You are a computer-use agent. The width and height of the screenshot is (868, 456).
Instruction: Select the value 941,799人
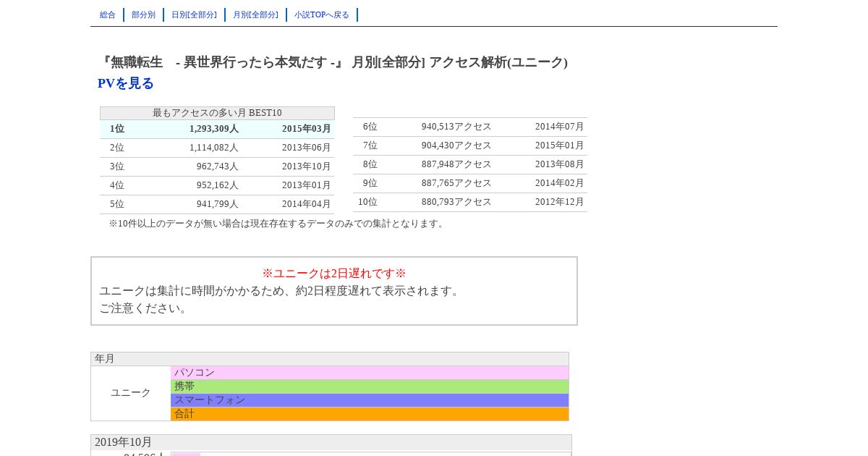(218, 204)
